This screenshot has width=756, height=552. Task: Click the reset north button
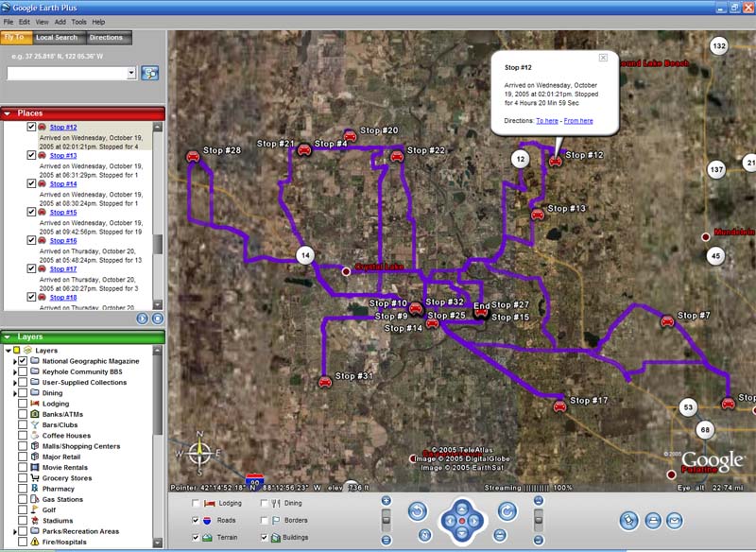click(424, 535)
